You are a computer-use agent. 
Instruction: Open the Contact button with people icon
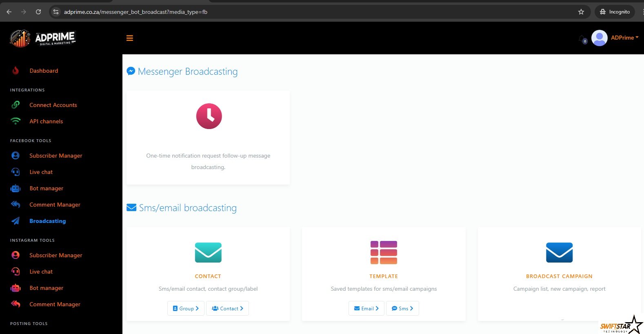(227, 308)
